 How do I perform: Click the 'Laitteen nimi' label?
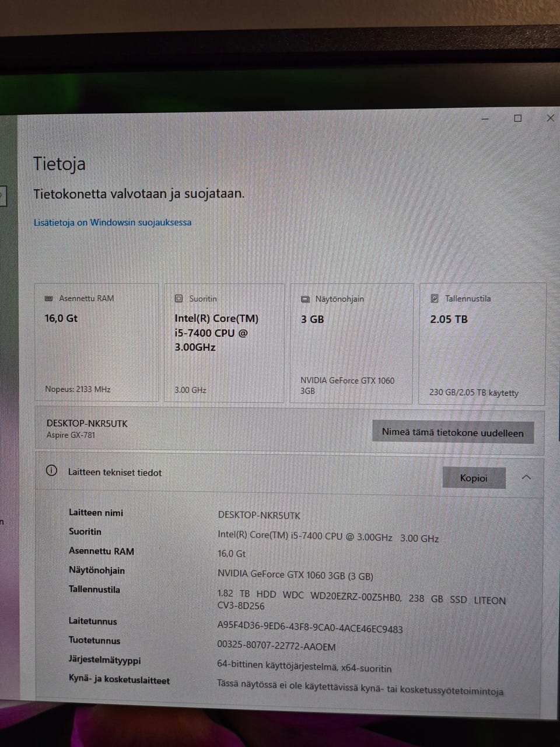[x=96, y=512]
